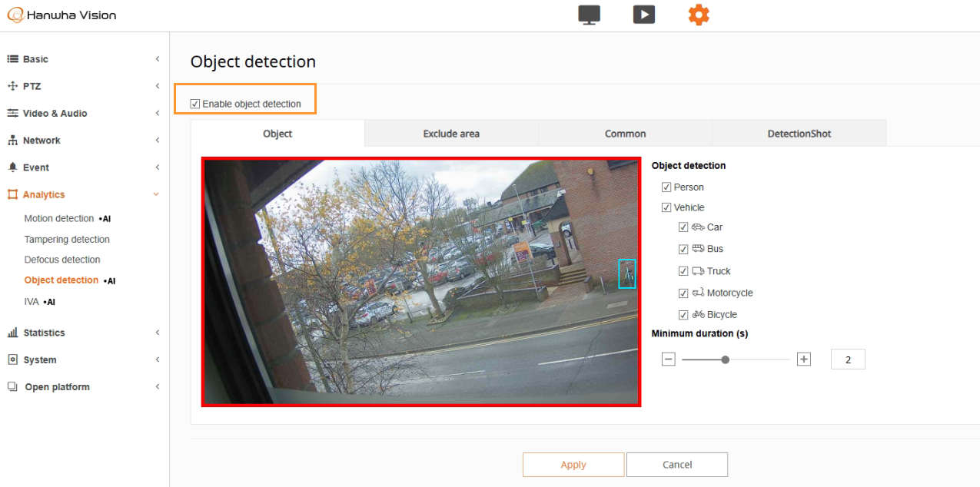
Task: Click the Video & Audio sliders icon
Action: coord(12,113)
